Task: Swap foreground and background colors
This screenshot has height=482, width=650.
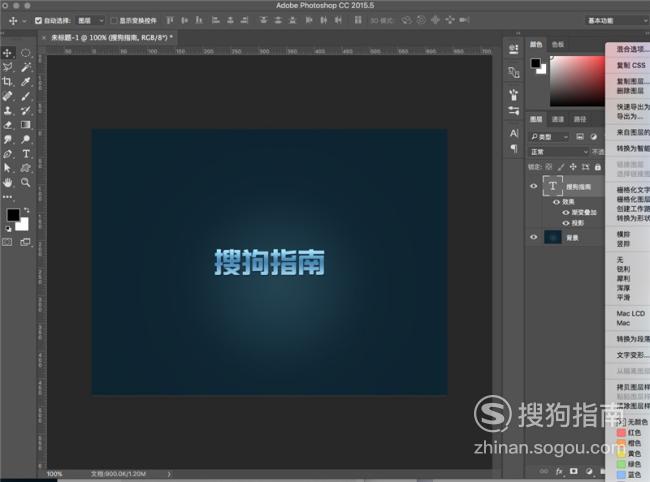Action: point(27,210)
